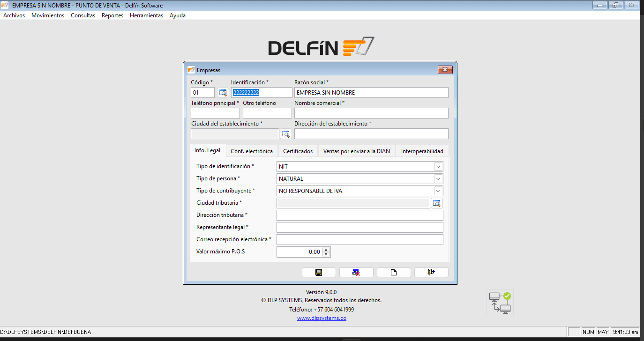Click the network connection status icon

500,303
